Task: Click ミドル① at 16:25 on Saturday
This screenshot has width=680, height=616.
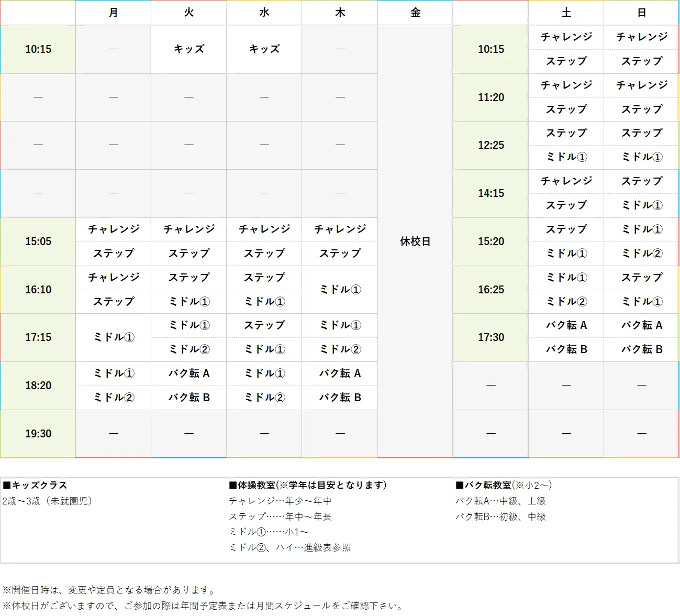Action: (566, 278)
